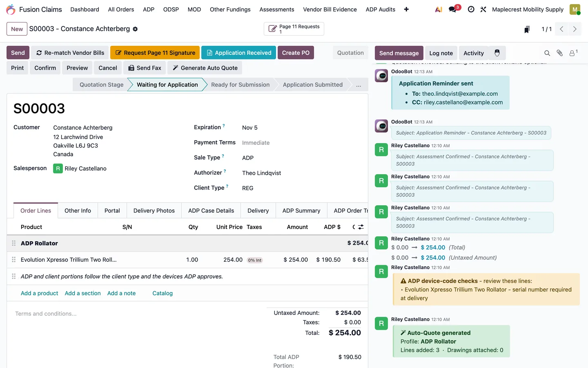The width and height of the screenshot is (588, 368).
Task: Open the gear actions menu beside record name
Action: (x=135, y=29)
